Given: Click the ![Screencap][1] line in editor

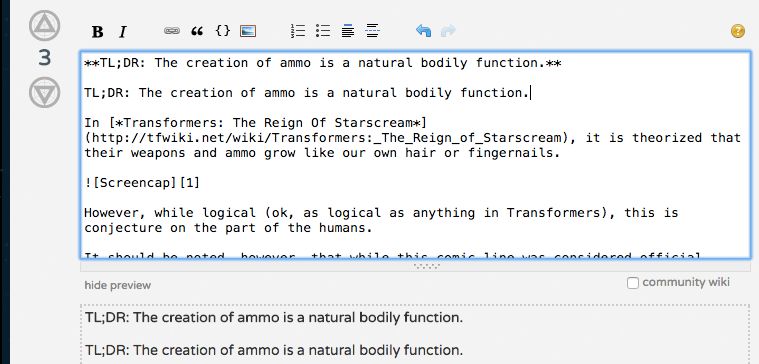Looking at the screenshot, I should tap(142, 182).
